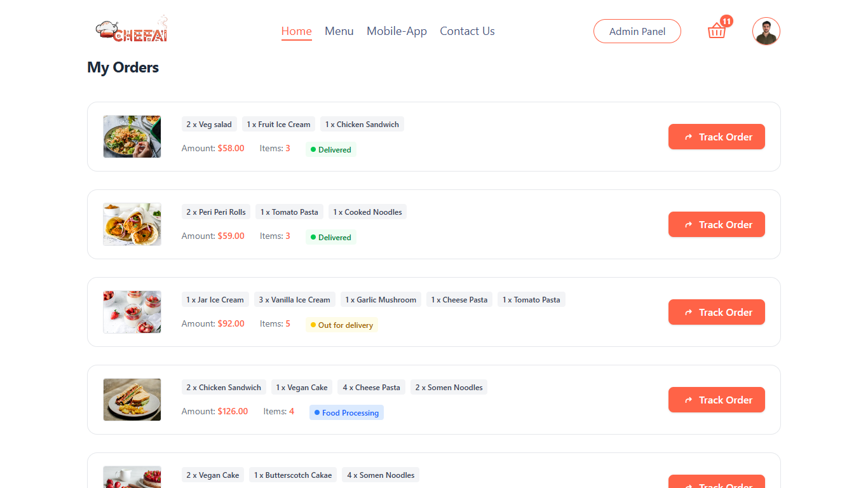Viewport: 868px width, 488px height.
Task: Track the Peri Peri Rolls order
Action: pyautogui.click(x=716, y=224)
